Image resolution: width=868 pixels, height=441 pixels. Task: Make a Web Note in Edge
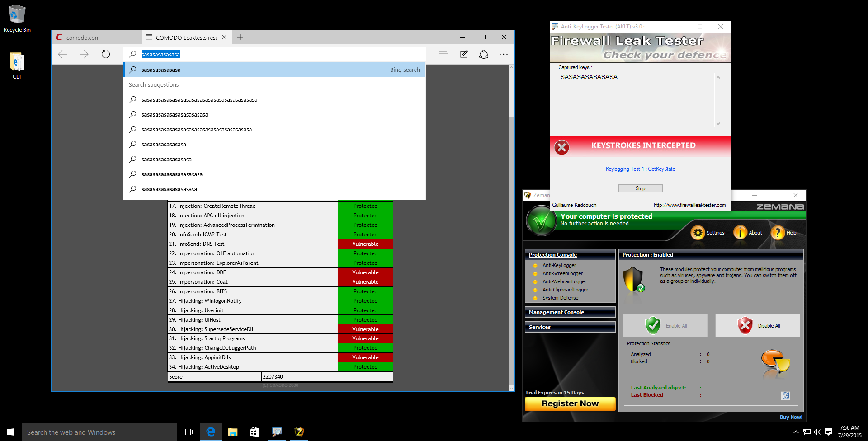pyautogui.click(x=464, y=54)
